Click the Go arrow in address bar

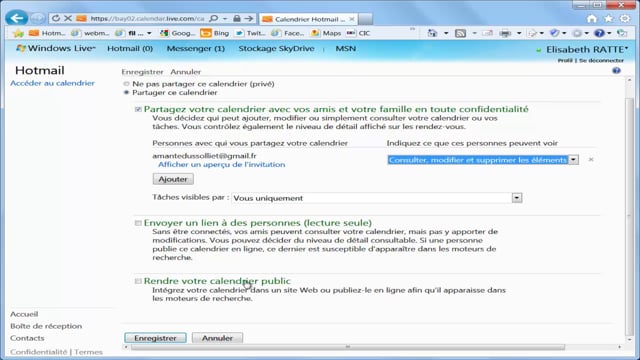tap(249, 18)
